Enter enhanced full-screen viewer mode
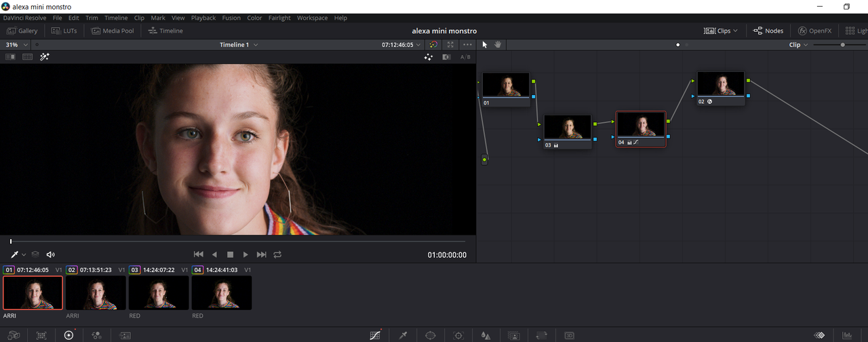The image size is (868, 342). (450, 45)
